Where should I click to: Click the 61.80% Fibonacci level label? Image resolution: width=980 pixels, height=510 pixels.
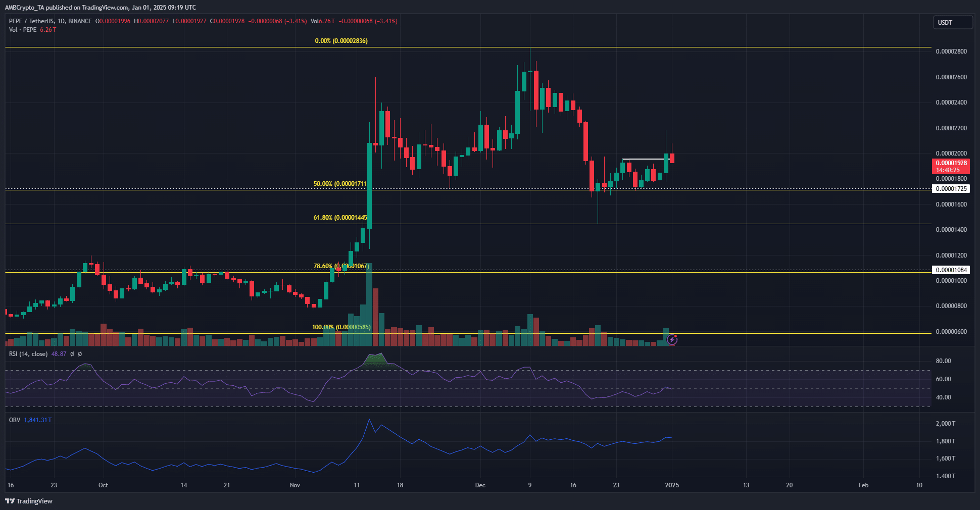(x=340, y=218)
